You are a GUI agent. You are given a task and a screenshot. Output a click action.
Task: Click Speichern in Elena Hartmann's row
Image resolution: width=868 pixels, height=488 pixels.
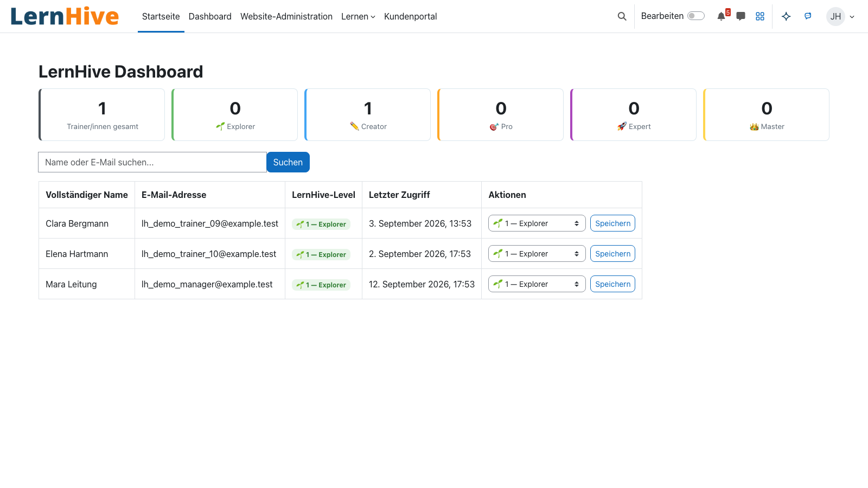pyautogui.click(x=612, y=254)
